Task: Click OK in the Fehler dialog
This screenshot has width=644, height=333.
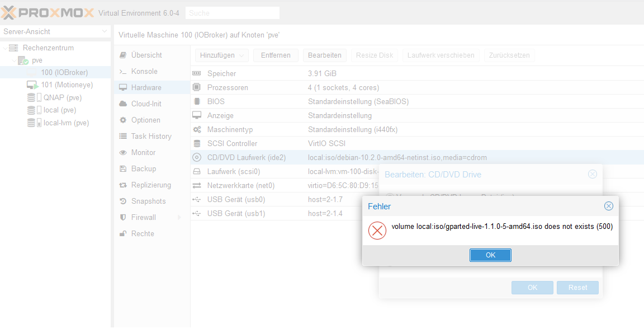Action: tap(490, 255)
